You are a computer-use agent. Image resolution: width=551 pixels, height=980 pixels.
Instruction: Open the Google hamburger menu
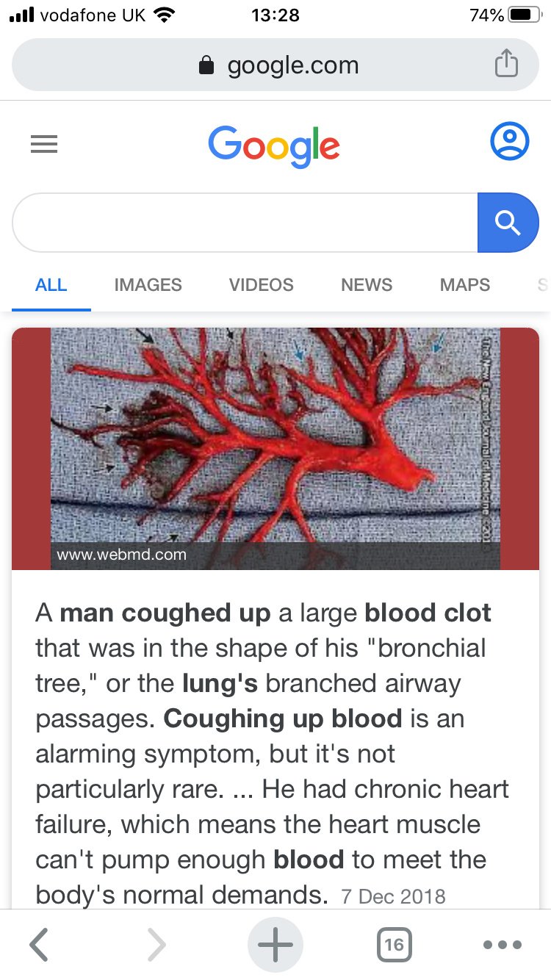(x=44, y=144)
